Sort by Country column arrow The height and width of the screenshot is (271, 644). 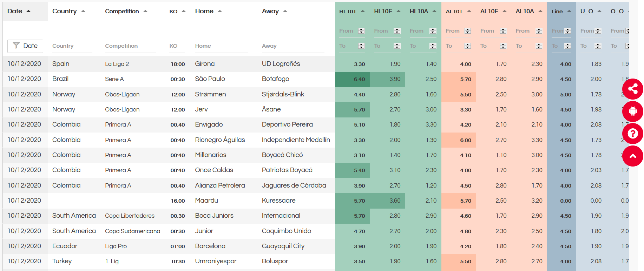pos(83,11)
